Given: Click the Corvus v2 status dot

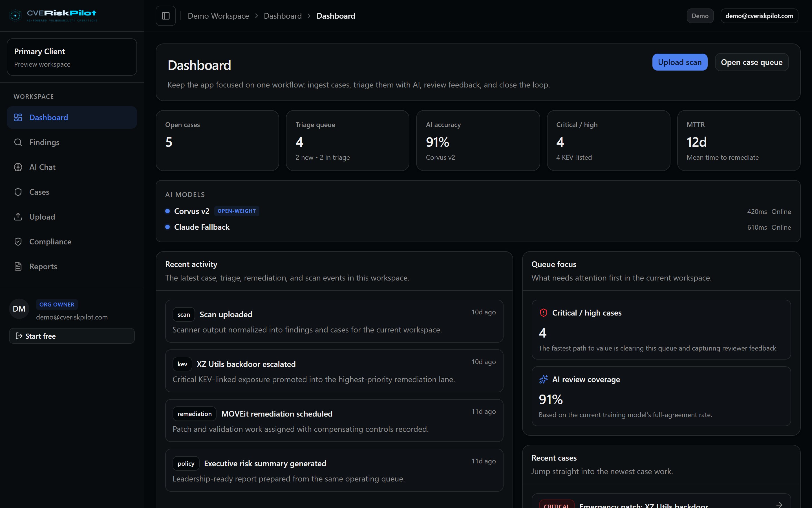Looking at the screenshot, I should coord(167,211).
